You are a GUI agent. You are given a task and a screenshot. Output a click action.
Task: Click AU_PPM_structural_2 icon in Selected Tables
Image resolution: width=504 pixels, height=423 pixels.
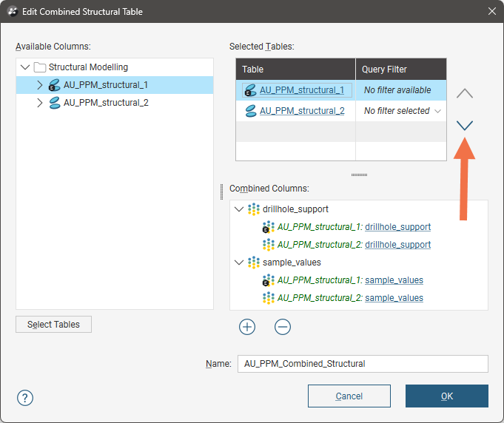(x=249, y=111)
